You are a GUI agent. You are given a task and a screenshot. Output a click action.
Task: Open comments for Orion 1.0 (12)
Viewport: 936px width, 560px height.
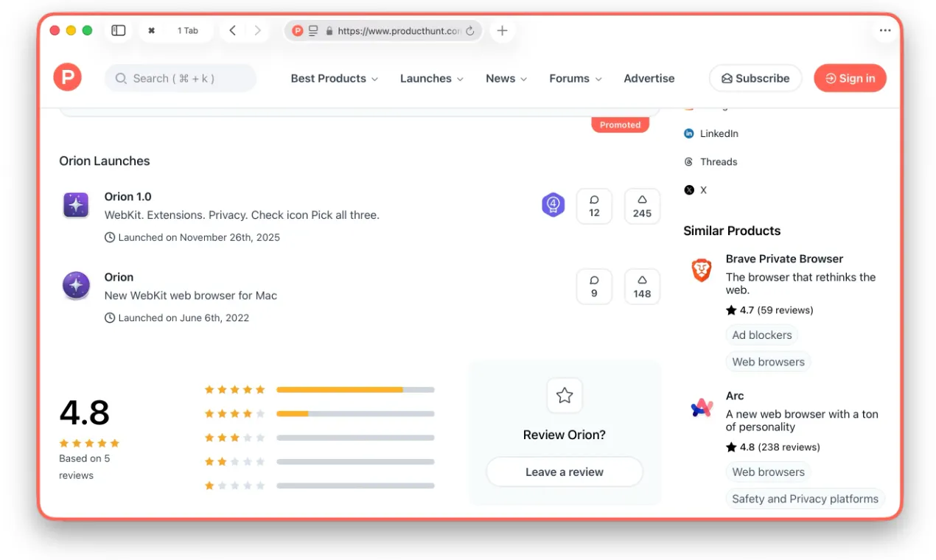click(594, 206)
